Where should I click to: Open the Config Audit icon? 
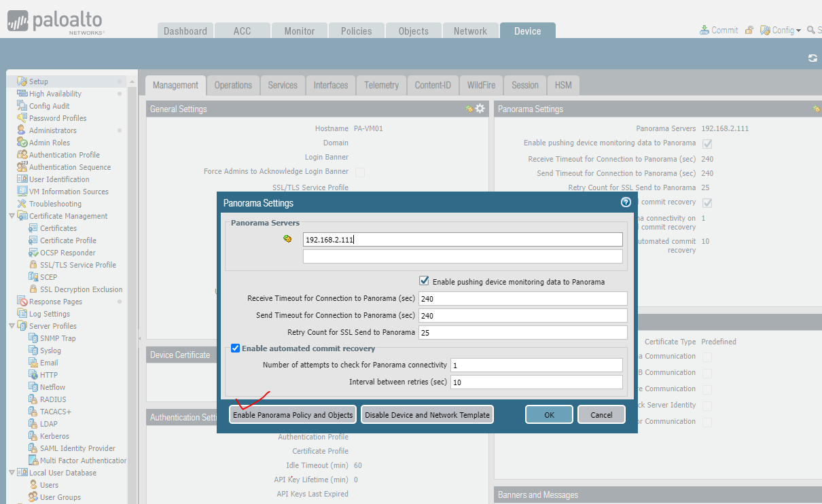[x=22, y=106]
